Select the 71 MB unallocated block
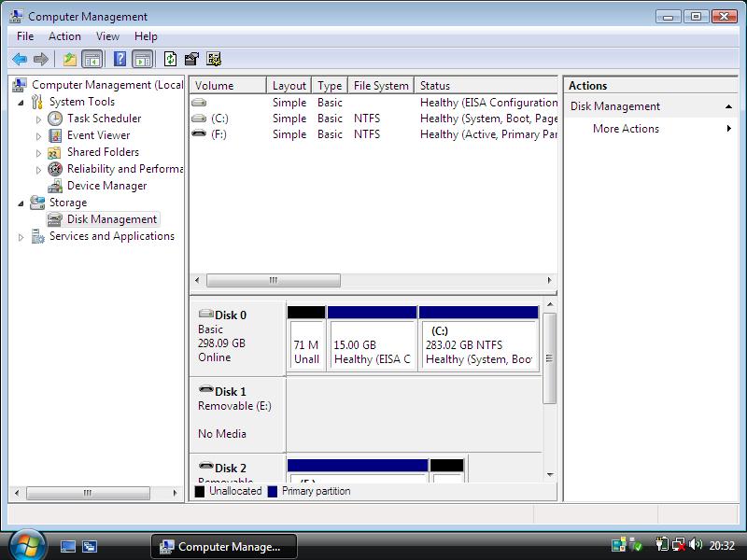This screenshot has width=747, height=560. (x=306, y=338)
